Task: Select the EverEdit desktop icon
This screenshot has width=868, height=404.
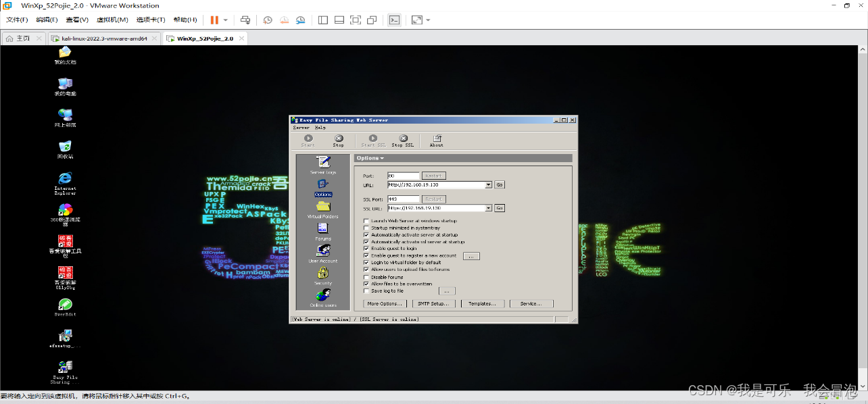Action: (x=65, y=307)
